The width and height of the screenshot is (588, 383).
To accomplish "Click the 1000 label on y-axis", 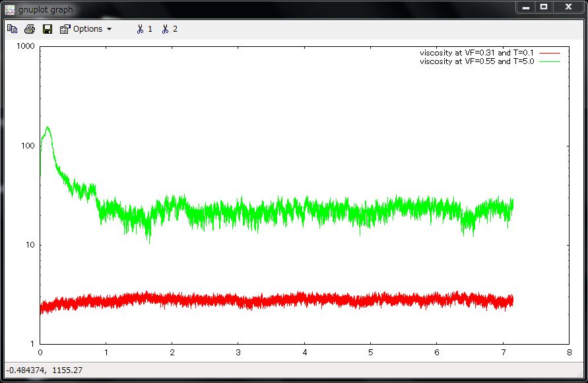I will (25, 47).
